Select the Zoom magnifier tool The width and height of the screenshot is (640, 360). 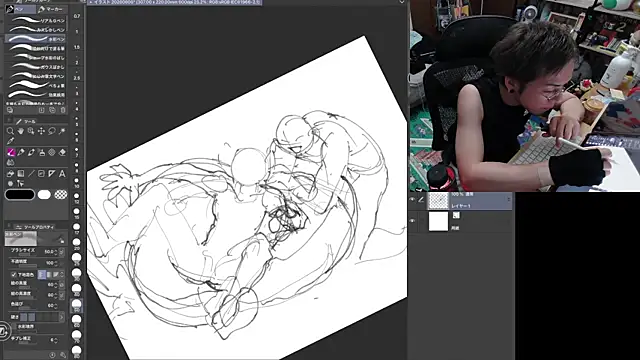coord(10,131)
